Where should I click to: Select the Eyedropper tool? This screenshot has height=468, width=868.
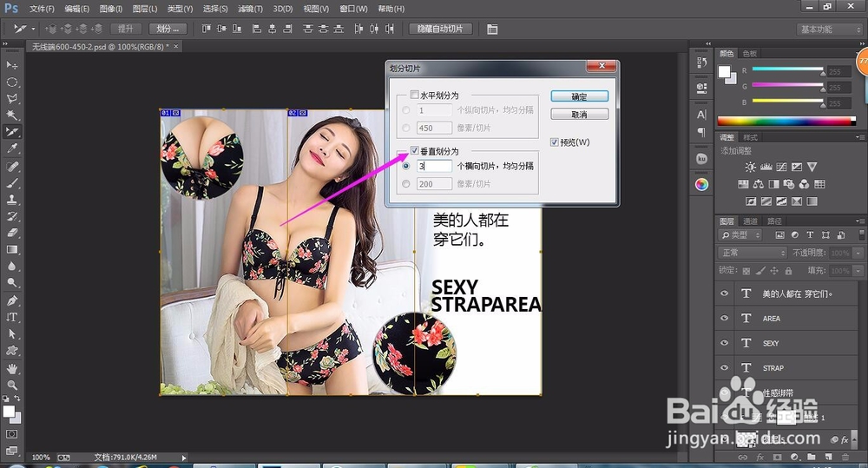click(x=11, y=148)
